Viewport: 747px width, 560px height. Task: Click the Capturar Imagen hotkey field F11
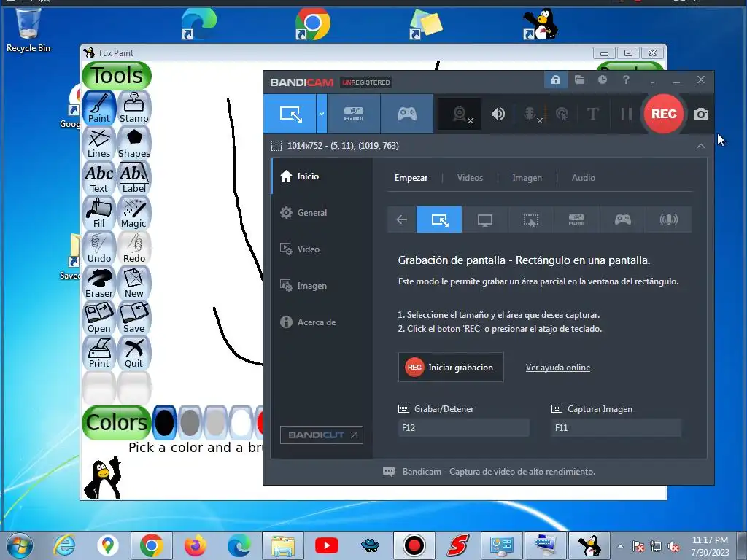tap(616, 427)
